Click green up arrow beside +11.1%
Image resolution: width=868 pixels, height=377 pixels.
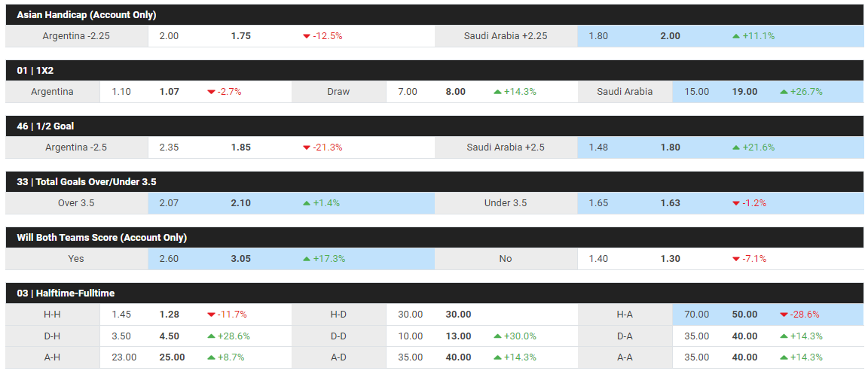pyautogui.click(x=735, y=36)
